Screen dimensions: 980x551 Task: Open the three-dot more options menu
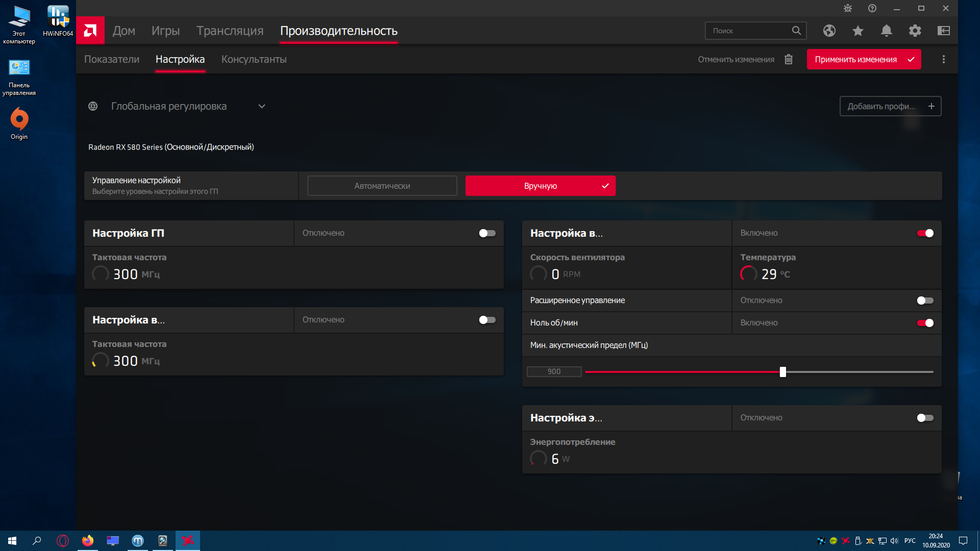pyautogui.click(x=943, y=59)
